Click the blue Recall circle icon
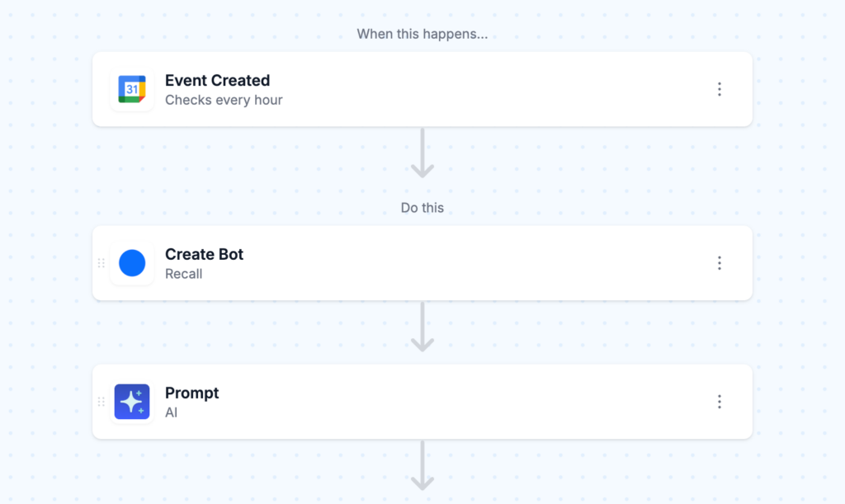The height and width of the screenshot is (504, 845). tap(132, 263)
